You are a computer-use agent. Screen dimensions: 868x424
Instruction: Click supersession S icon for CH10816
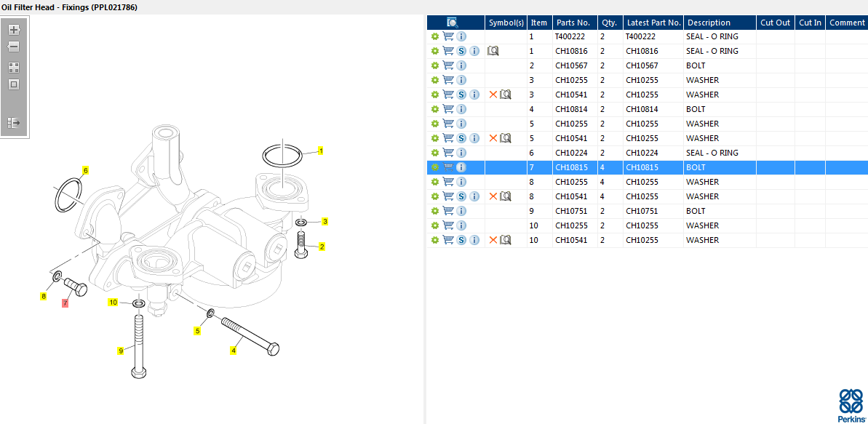pos(461,51)
